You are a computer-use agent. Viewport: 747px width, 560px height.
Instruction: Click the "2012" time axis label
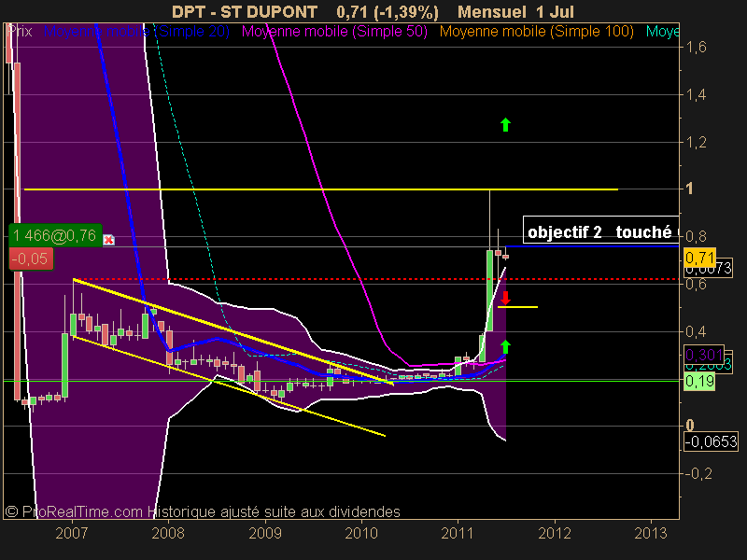tap(555, 533)
